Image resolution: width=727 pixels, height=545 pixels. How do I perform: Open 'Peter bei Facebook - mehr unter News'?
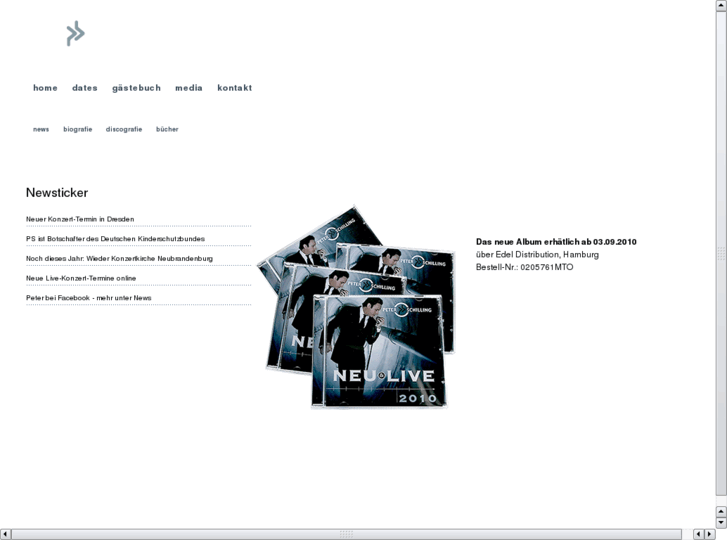click(x=89, y=298)
